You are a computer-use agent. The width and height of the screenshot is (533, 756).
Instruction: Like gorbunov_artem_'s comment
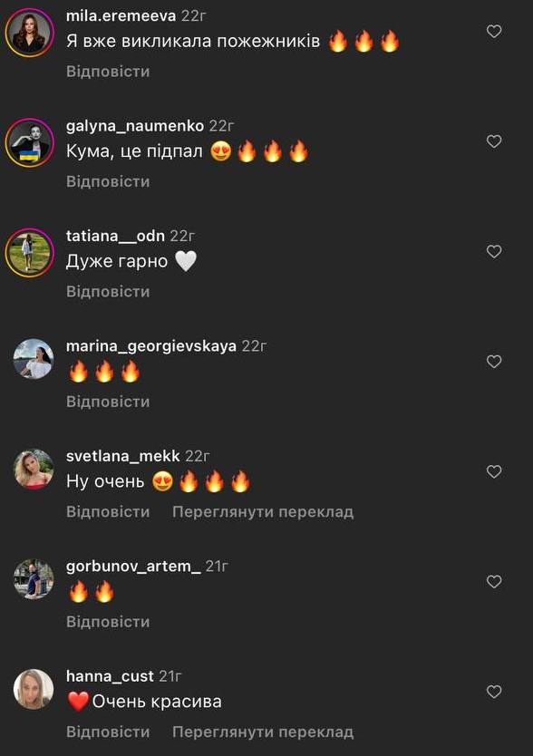pyautogui.click(x=494, y=581)
